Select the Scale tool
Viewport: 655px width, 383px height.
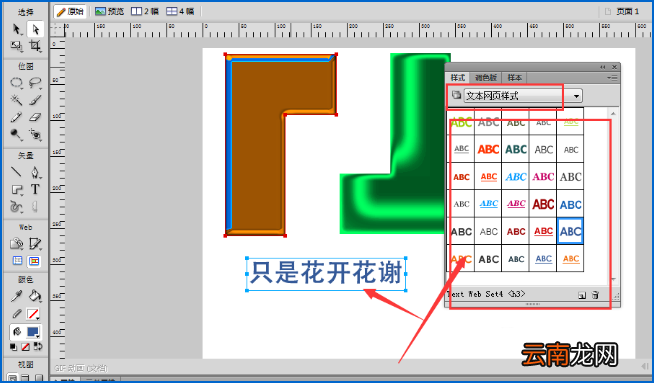click(17, 46)
